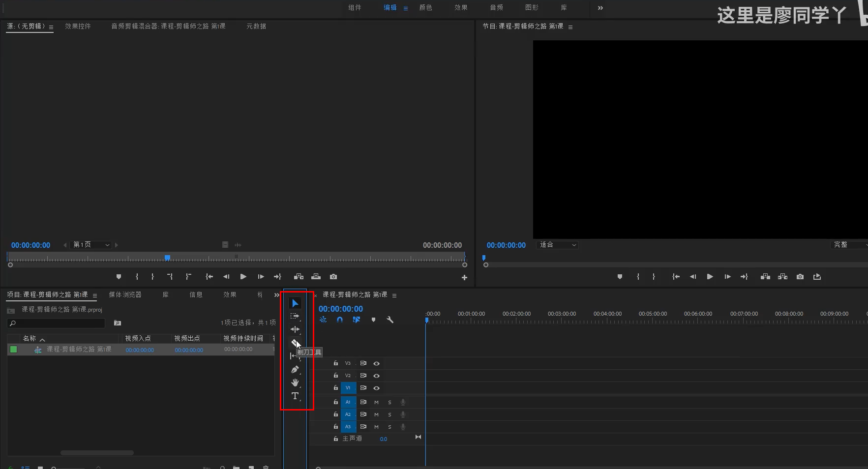Screen dimensions: 868x469
Task: Export frame from Source monitor
Action: [x=333, y=277]
